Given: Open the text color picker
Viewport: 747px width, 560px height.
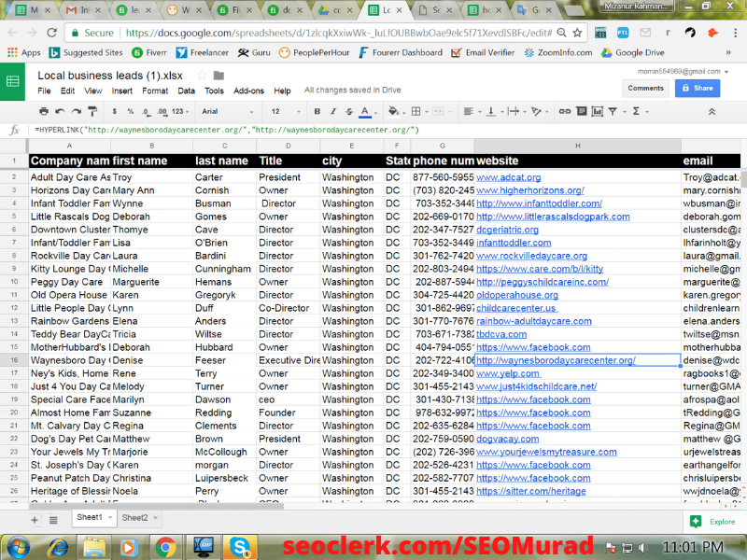Looking at the screenshot, I should [x=364, y=111].
